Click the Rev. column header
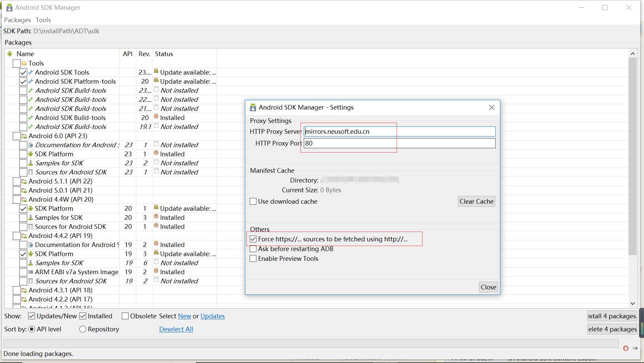Viewport: 644px width, 363px height. [144, 54]
